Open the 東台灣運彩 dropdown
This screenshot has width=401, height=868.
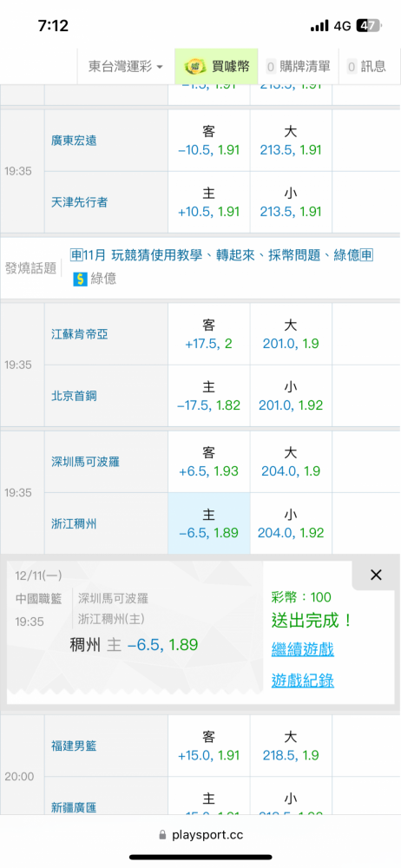126,67
